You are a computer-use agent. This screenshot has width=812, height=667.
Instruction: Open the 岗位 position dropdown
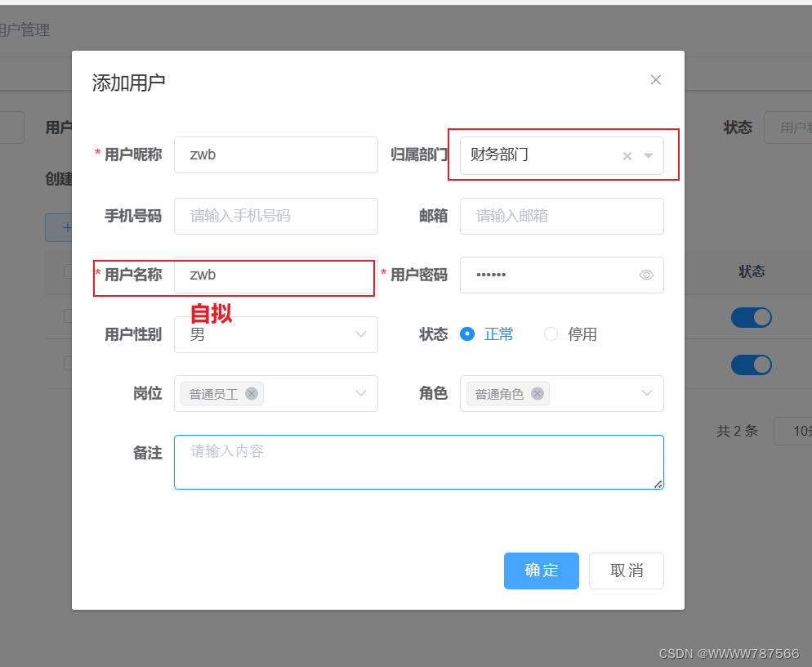click(360, 393)
